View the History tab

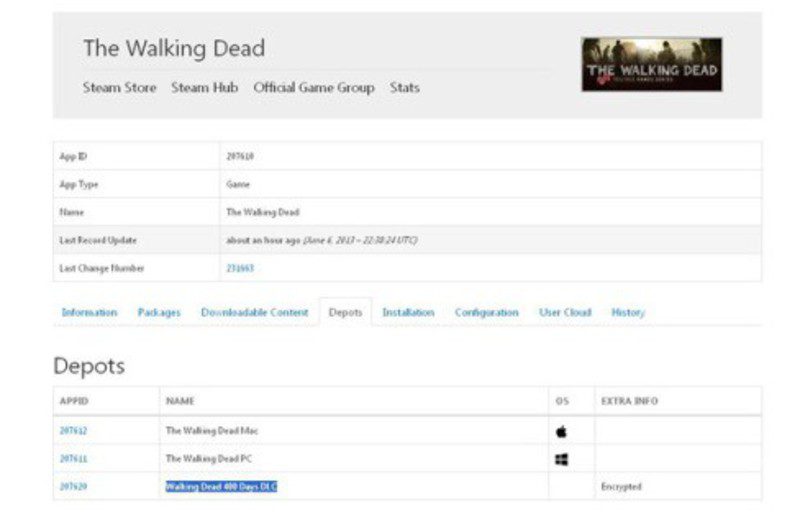point(627,313)
